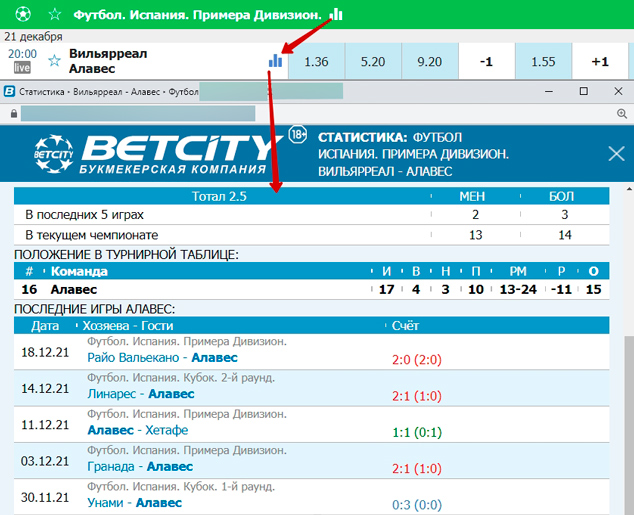The height and width of the screenshot is (515, 634).
Task: Click the date 03.12.21
Action: coord(45,461)
